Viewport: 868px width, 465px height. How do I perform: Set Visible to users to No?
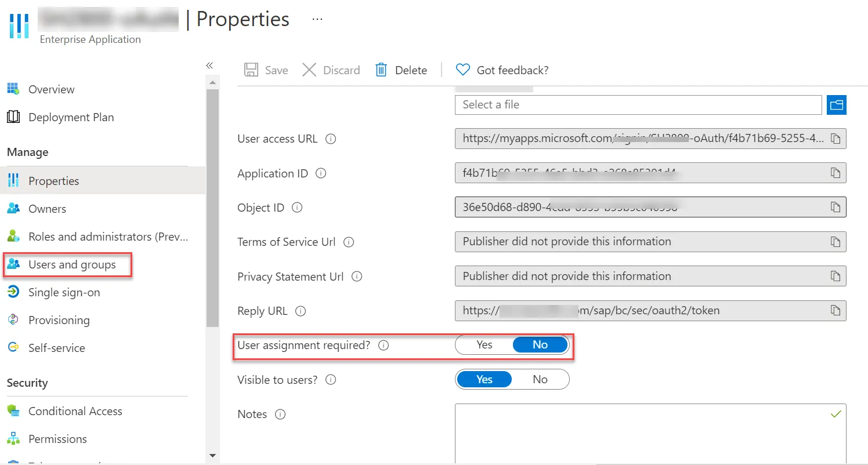(x=540, y=379)
